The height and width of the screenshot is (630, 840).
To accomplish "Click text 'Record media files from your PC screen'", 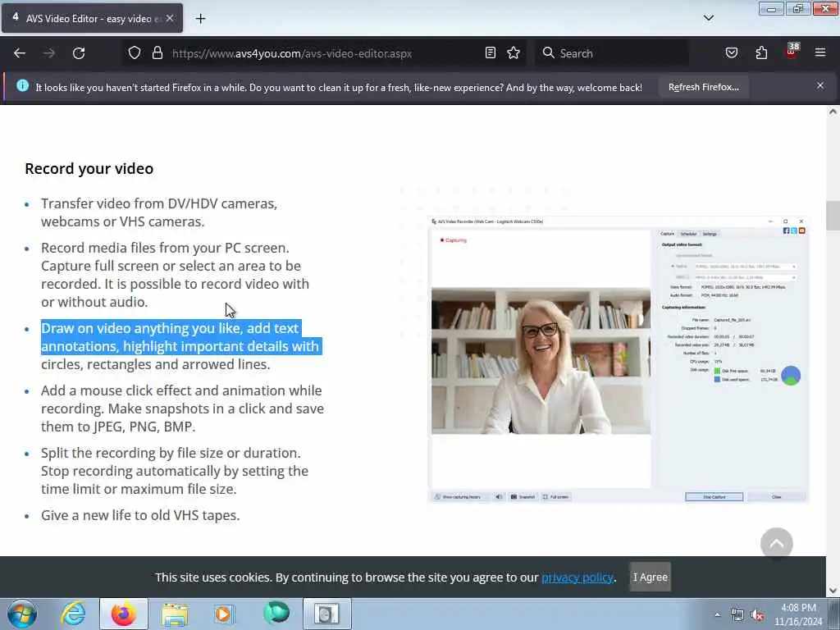I will click(165, 248).
